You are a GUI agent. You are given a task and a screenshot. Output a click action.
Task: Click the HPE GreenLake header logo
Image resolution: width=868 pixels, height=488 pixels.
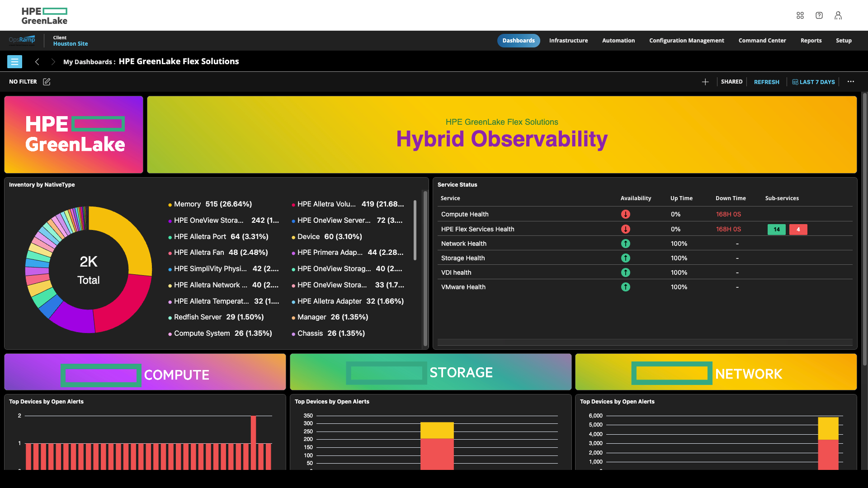44,16
